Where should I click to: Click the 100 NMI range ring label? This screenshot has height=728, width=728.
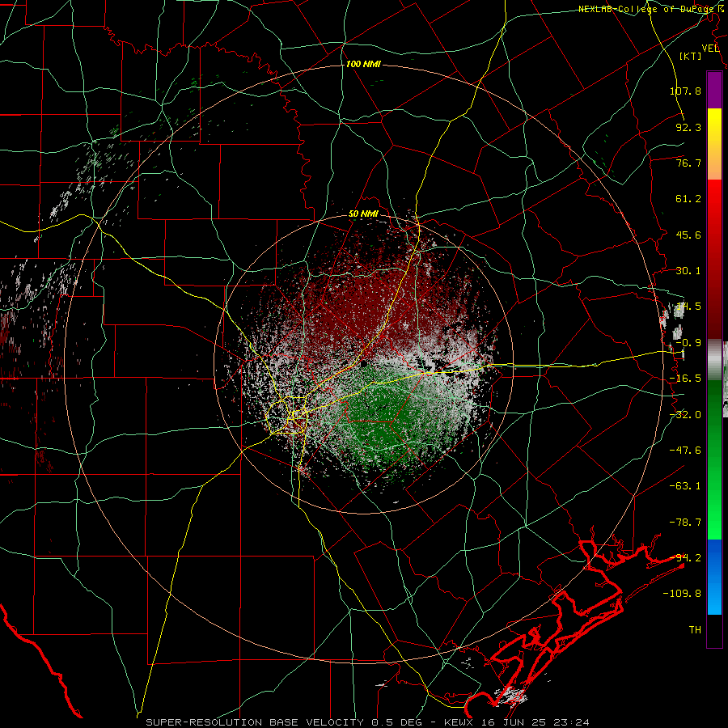[363, 64]
